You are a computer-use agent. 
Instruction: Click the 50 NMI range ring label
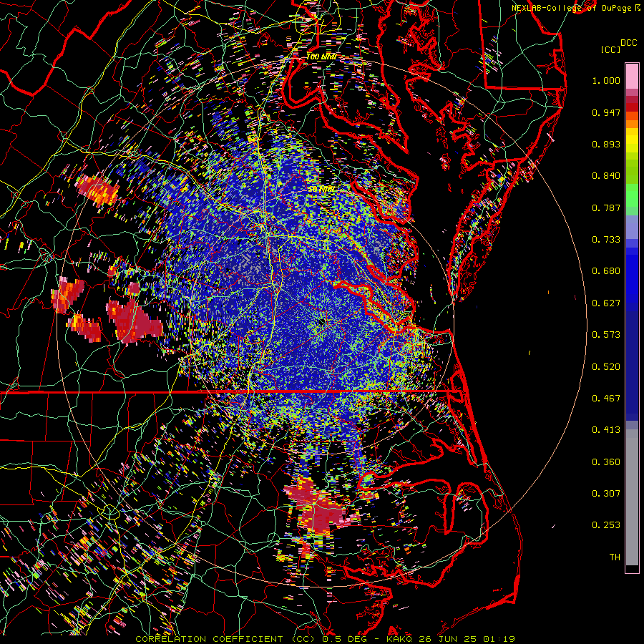click(x=321, y=189)
